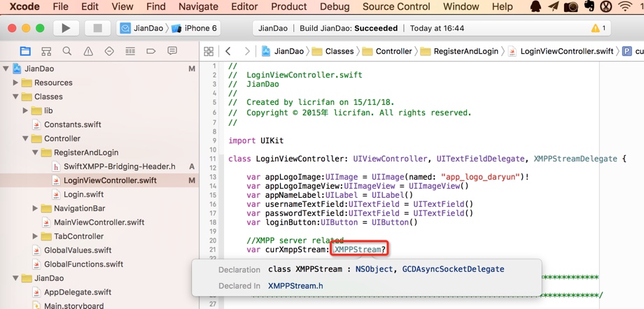Click the camera menu bar icon
644x309 pixels.
(x=571, y=6)
